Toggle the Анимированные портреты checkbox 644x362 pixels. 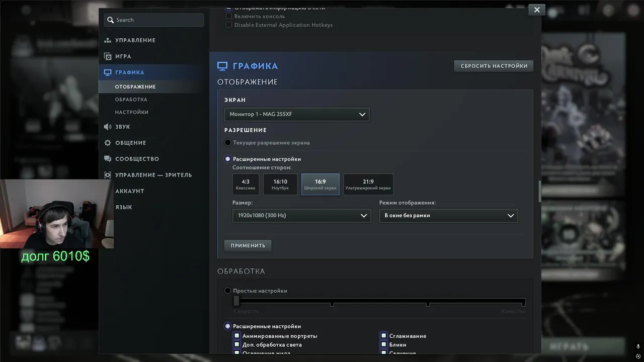click(237, 336)
